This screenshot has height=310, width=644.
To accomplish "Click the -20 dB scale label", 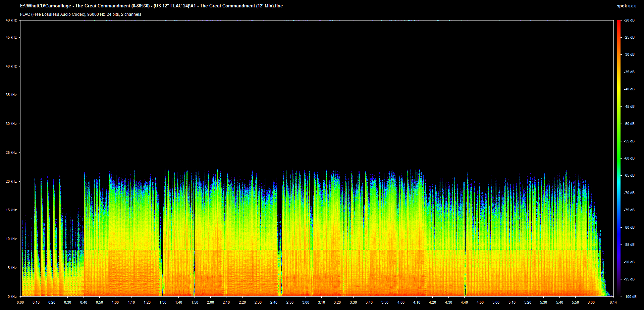I will point(629,20).
